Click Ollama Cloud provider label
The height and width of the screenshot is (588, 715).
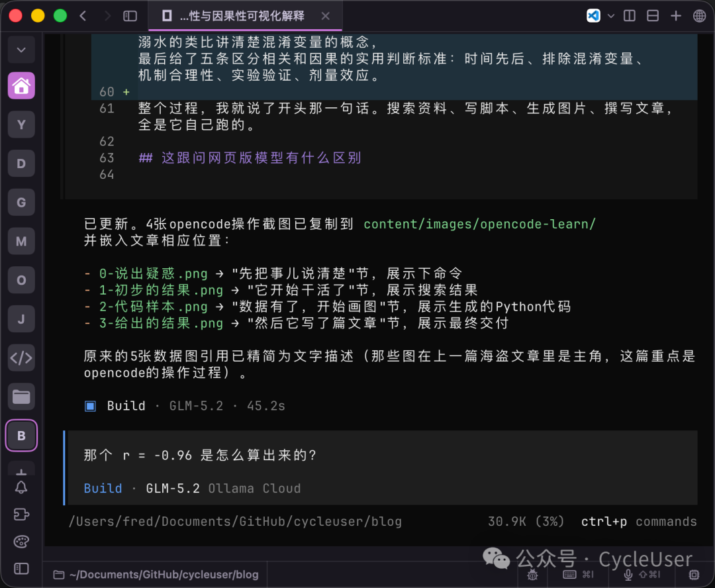click(254, 489)
